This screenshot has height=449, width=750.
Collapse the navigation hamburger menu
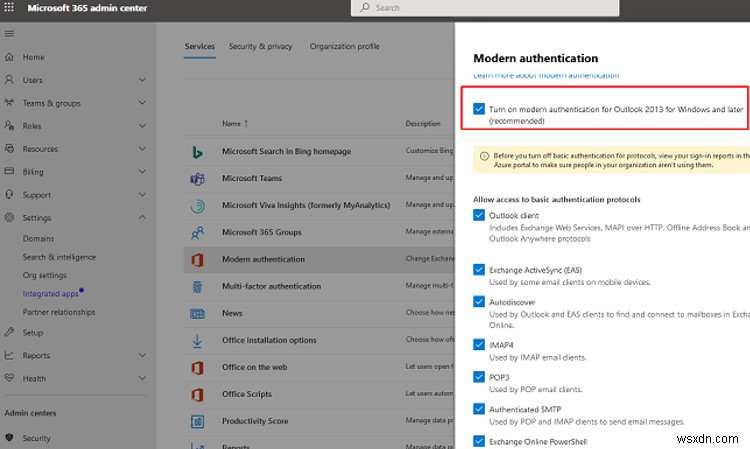(9, 33)
